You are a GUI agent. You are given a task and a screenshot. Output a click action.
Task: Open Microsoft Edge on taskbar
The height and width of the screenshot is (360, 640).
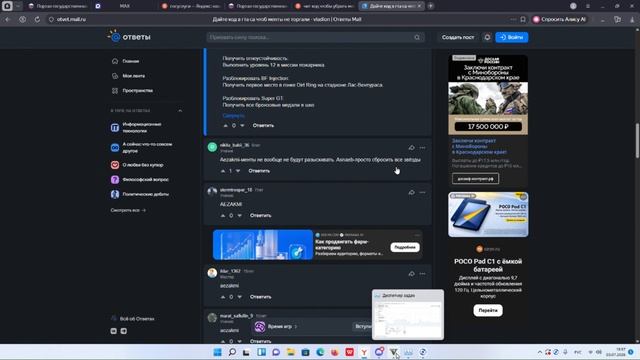click(320, 352)
